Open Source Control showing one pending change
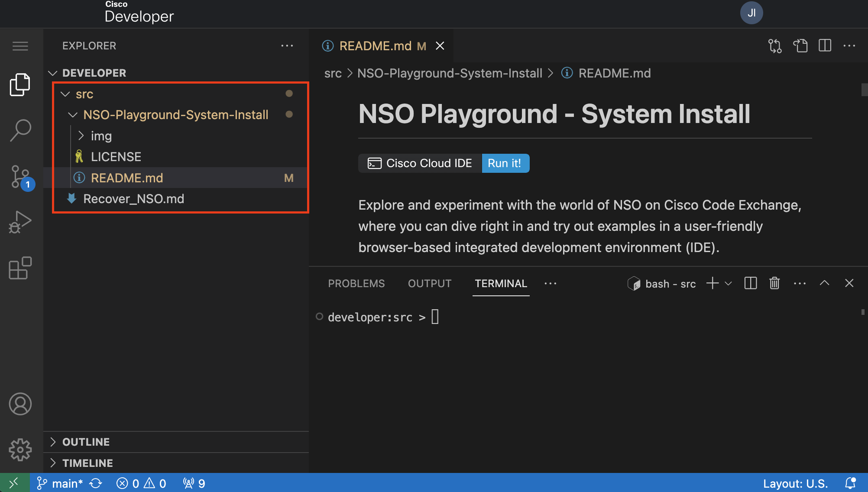Screen dimensions: 868x492 (x=20, y=177)
